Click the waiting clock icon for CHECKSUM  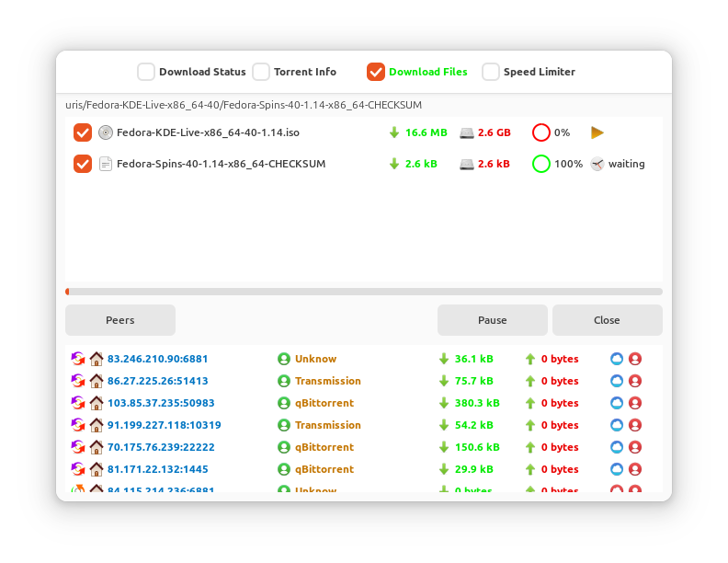click(597, 164)
